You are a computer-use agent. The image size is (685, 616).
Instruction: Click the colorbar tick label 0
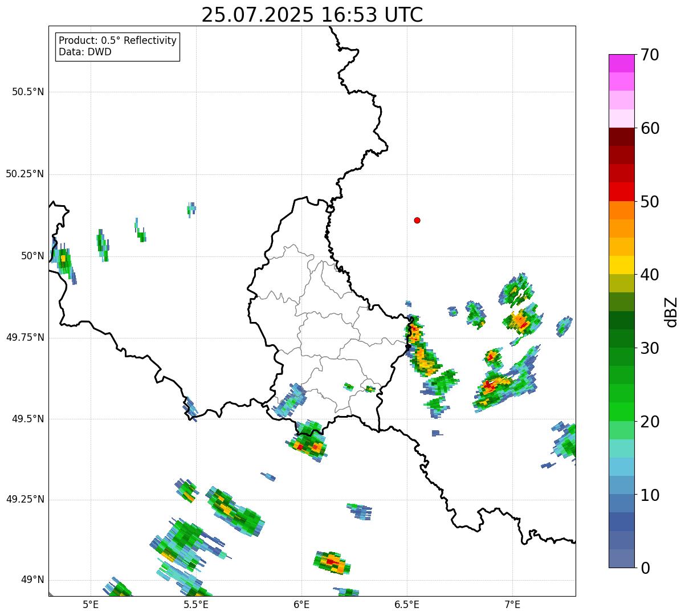point(645,568)
